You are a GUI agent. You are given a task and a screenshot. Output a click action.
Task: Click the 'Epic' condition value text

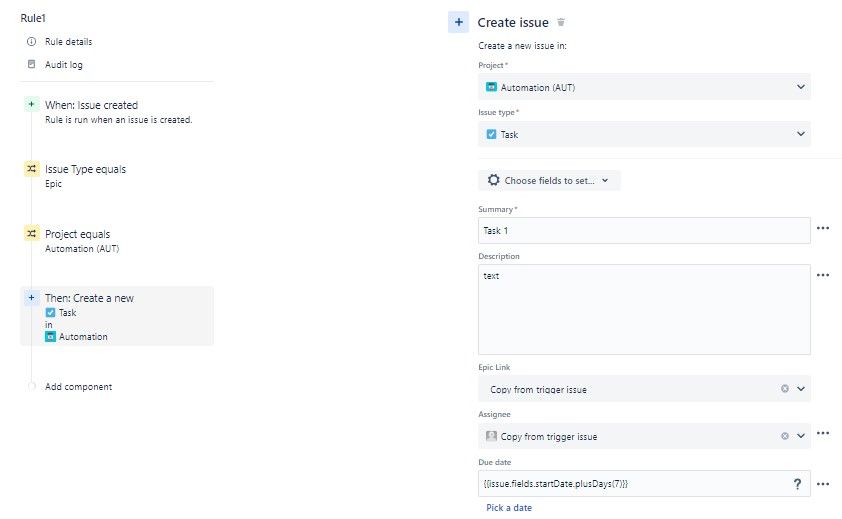click(x=53, y=184)
